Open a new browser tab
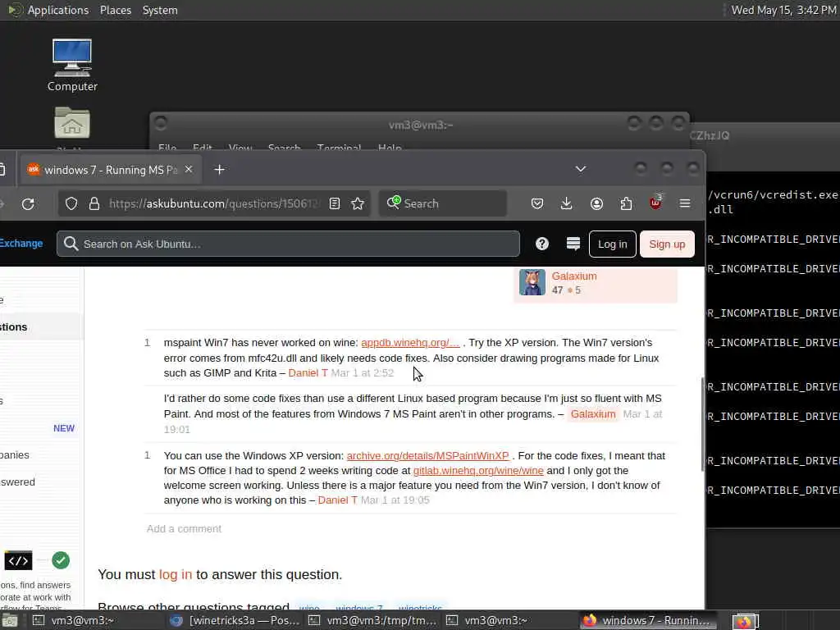Screen dimensions: 840x630 (x=219, y=170)
